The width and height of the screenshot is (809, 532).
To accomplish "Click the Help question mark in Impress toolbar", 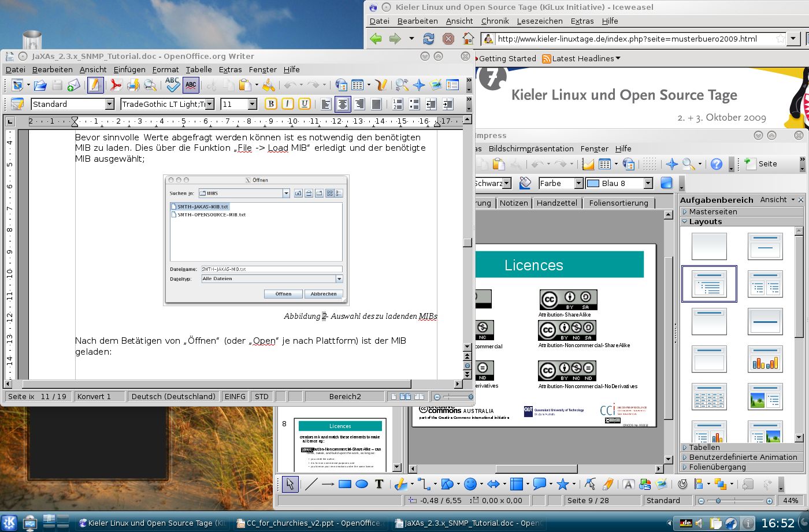I will tap(717, 164).
